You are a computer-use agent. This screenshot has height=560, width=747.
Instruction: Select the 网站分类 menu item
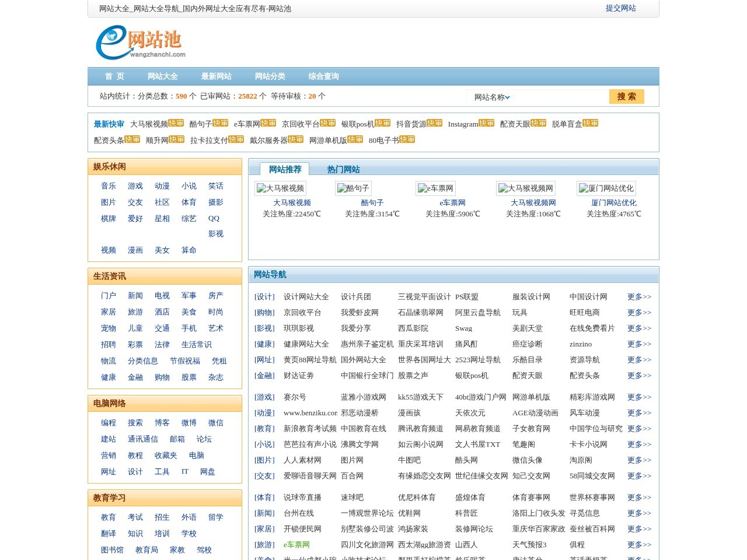click(x=270, y=76)
